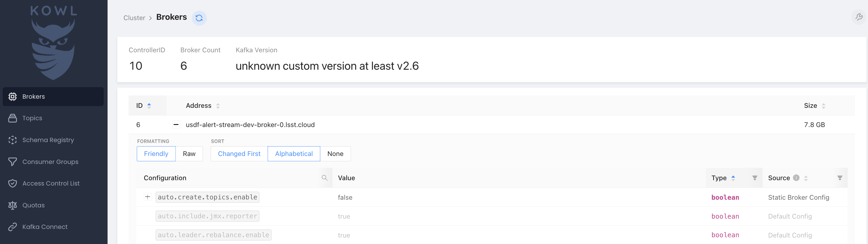The image size is (868, 244).
Task: Open the wrench settings icon at top right
Action: 859,17
